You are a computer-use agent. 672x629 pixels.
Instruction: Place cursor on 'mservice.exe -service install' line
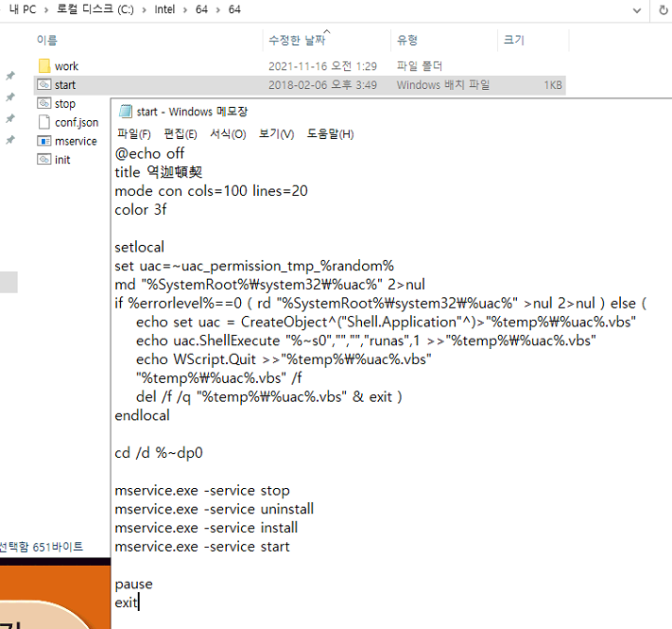[206, 528]
